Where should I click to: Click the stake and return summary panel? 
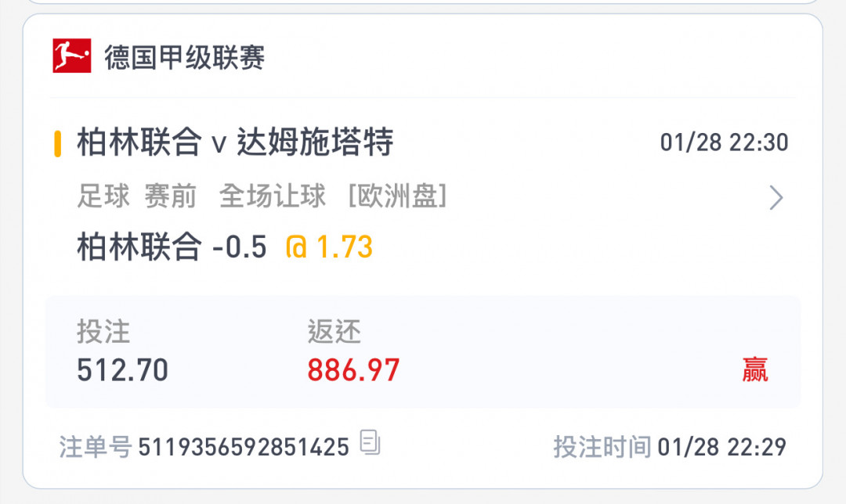[x=422, y=351]
